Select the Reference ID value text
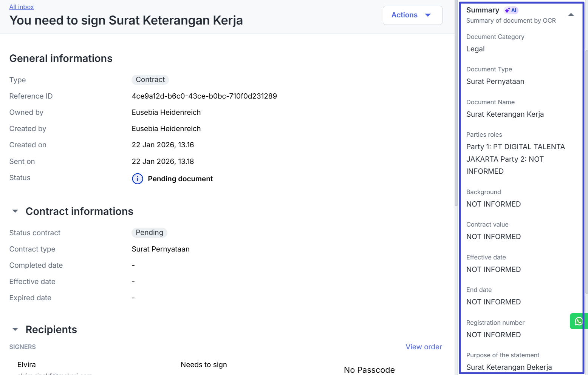 [204, 96]
